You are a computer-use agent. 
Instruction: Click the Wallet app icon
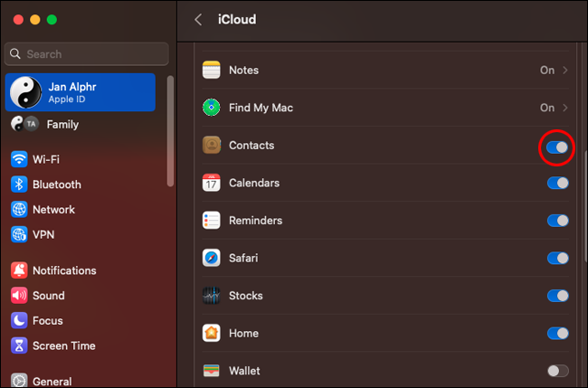pos(211,371)
